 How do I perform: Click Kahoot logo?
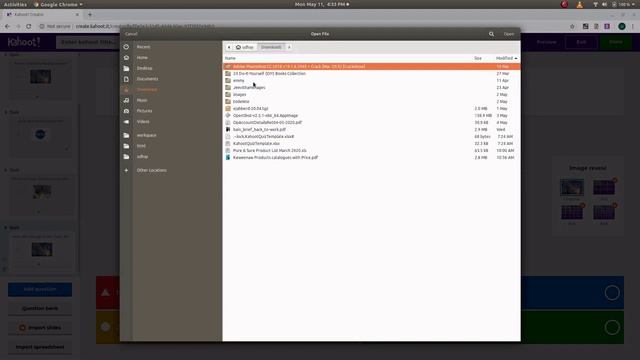coord(24,42)
